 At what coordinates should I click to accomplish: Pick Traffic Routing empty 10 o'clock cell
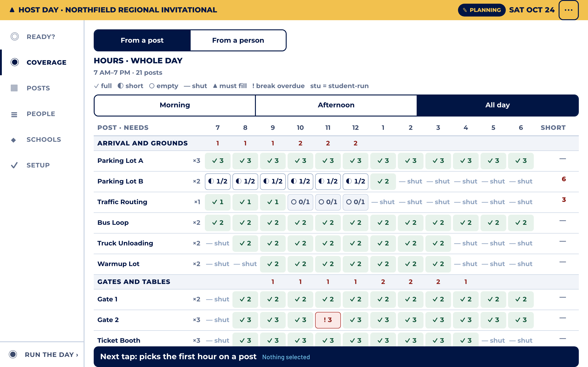point(300,202)
